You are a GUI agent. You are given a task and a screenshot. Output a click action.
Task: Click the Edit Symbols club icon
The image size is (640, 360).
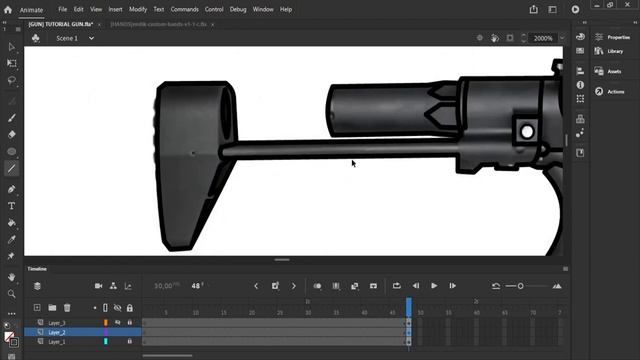(36, 38)
